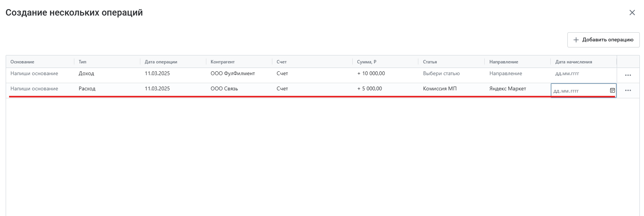Select the 11.03.2025 date in the Доход row

[x=173, y=75]
